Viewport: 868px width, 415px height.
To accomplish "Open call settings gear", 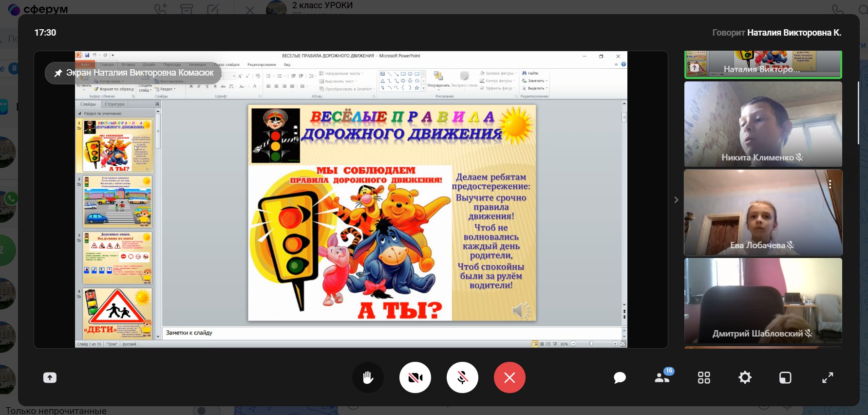I will pos(745,377).
